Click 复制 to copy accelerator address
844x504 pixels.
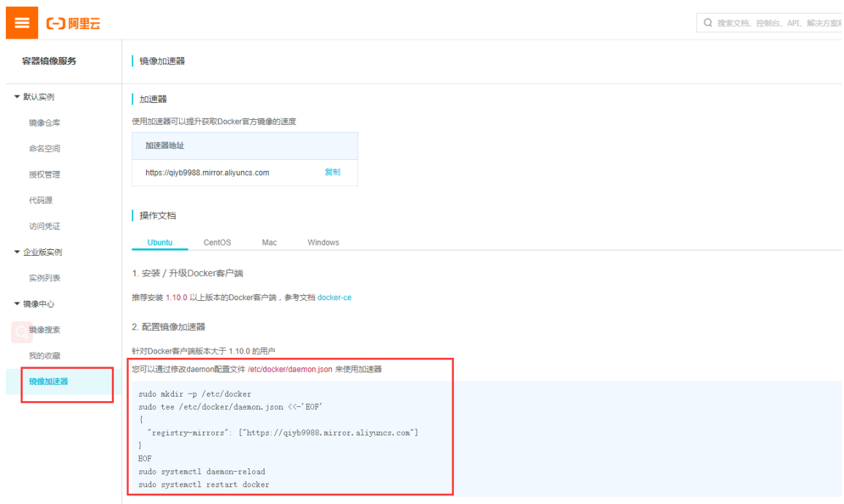click(332, 172)
